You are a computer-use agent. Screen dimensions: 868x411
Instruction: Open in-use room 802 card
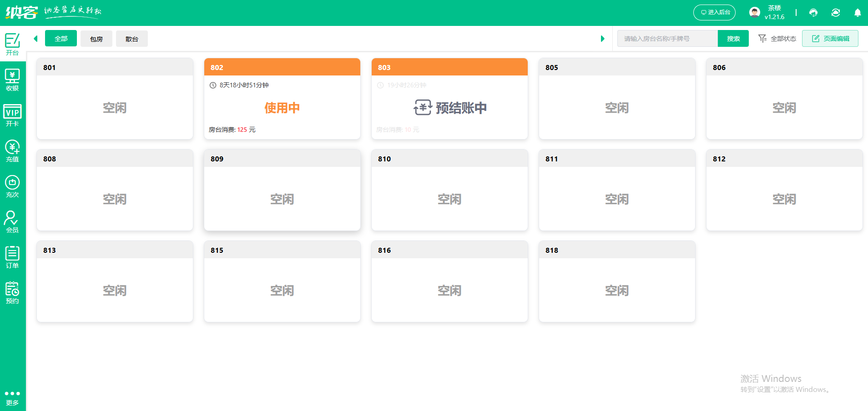click(282, 108)
